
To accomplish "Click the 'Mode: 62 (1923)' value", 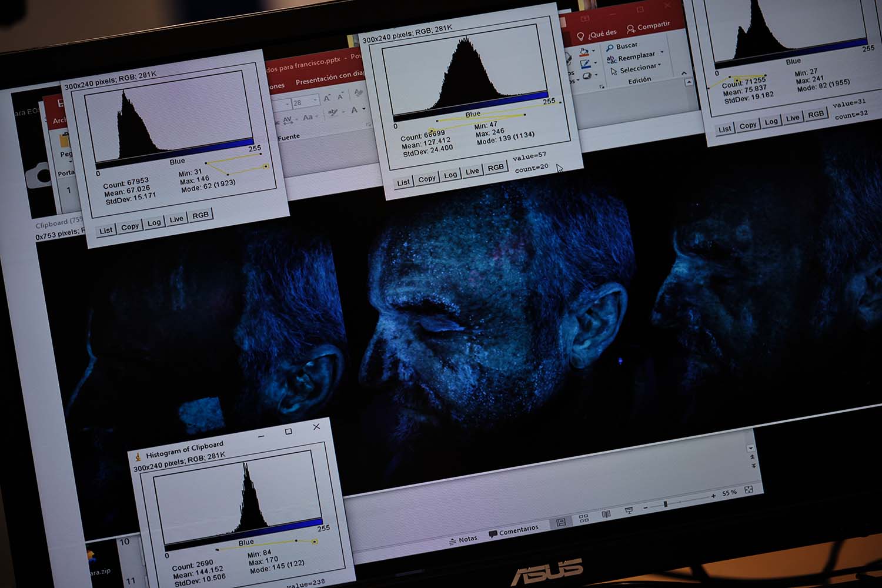I will coord(209,186).
